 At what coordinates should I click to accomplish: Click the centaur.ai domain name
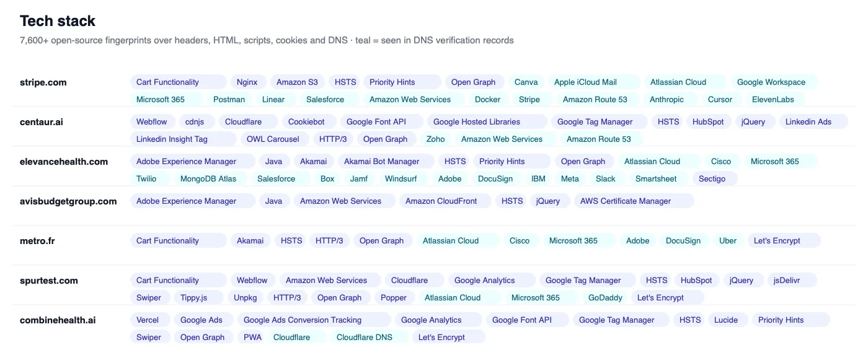pyautogui.click(x=42, y=122)
